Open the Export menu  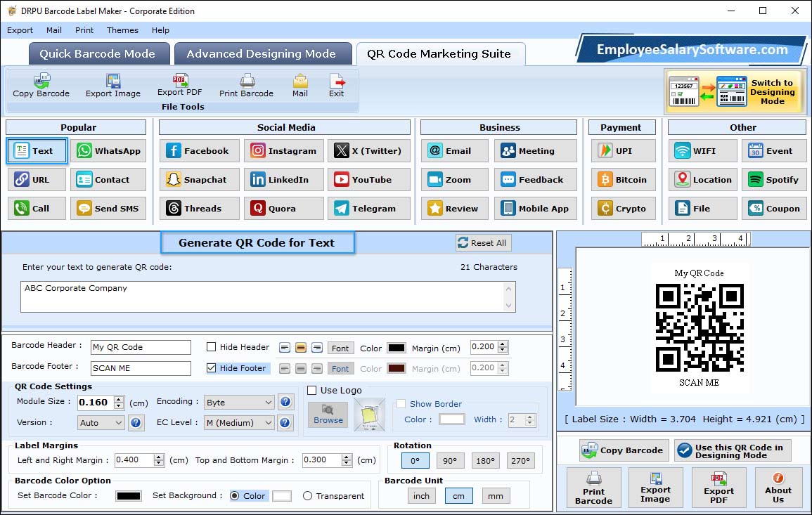[x=20, y=30]
